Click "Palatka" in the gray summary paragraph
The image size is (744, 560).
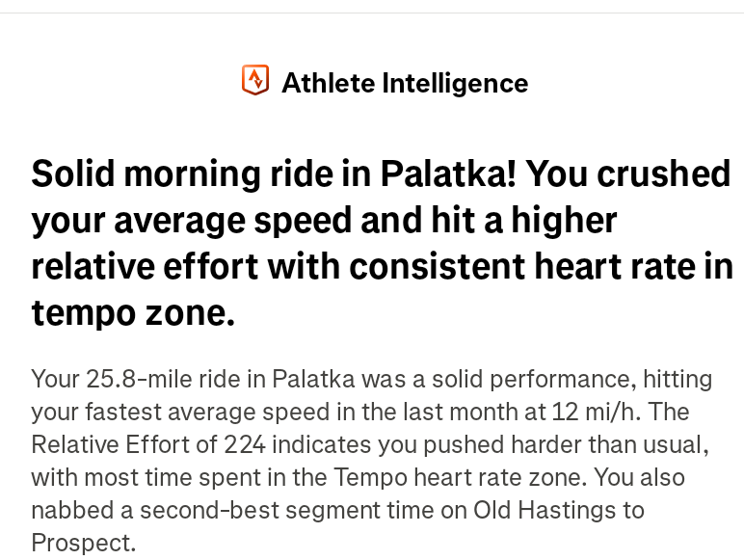(313, 379)
